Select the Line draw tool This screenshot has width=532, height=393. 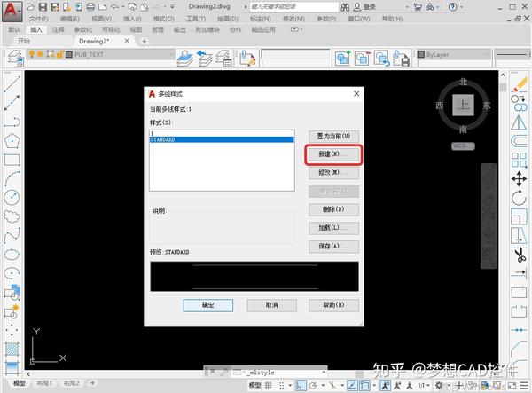point(12,83)
